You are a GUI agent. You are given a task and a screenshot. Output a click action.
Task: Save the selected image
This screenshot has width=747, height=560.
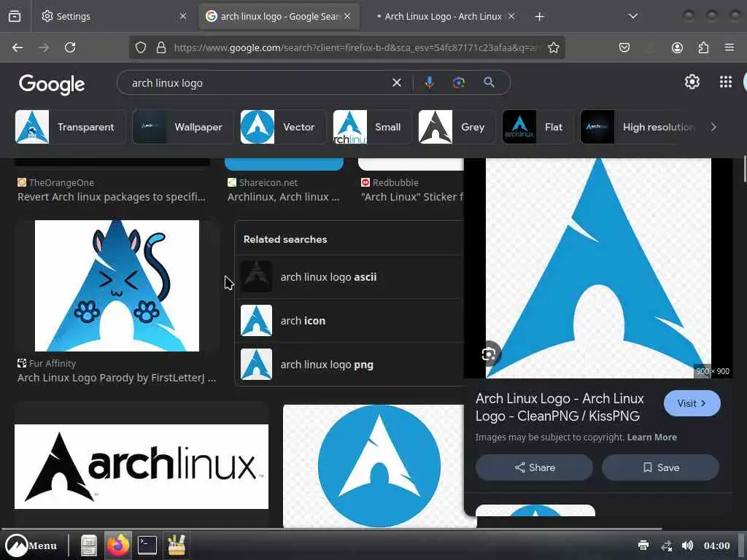[x=660, y=467]
